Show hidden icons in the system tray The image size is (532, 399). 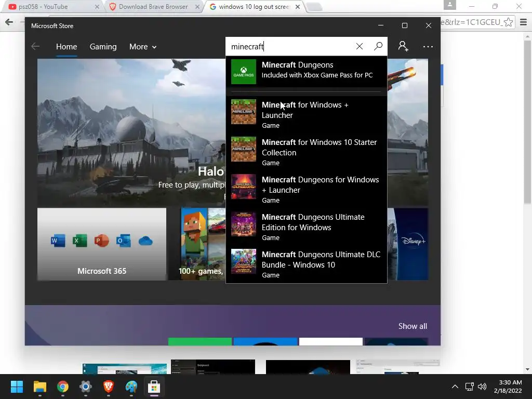coord(455,387)
